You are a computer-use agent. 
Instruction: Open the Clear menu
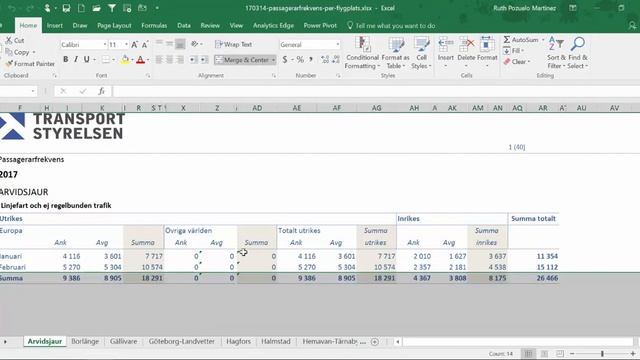(516, 62)
